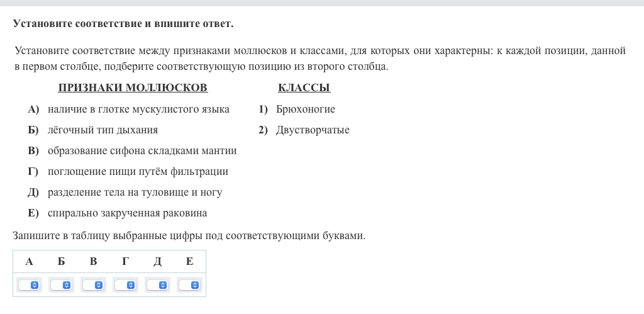Screen dimensions: 644x314
Task: Select the class option 'Двустворчатые'
Action: click(313, 130)
